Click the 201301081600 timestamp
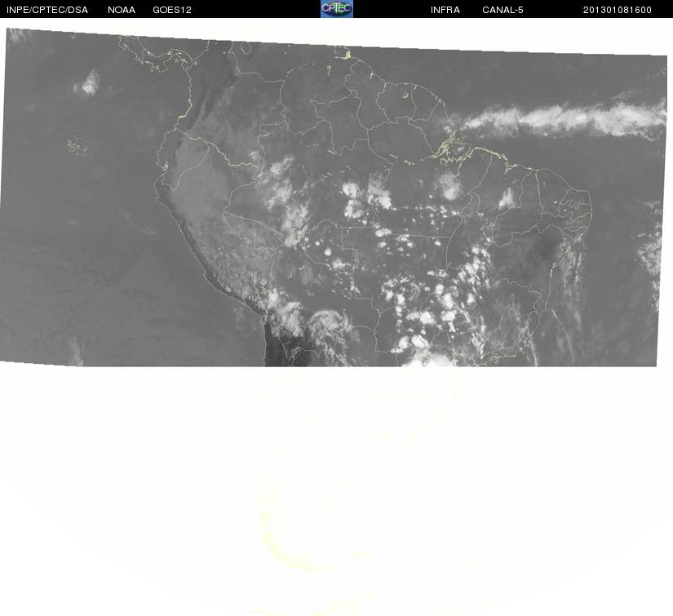The height and width of the screenshot is (616, 673). pos(618,10)
